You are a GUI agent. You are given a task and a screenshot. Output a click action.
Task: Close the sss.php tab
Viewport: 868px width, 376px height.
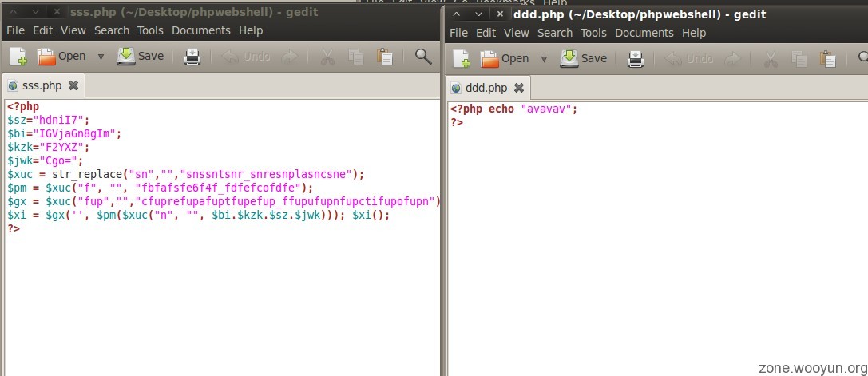(73, 85)
